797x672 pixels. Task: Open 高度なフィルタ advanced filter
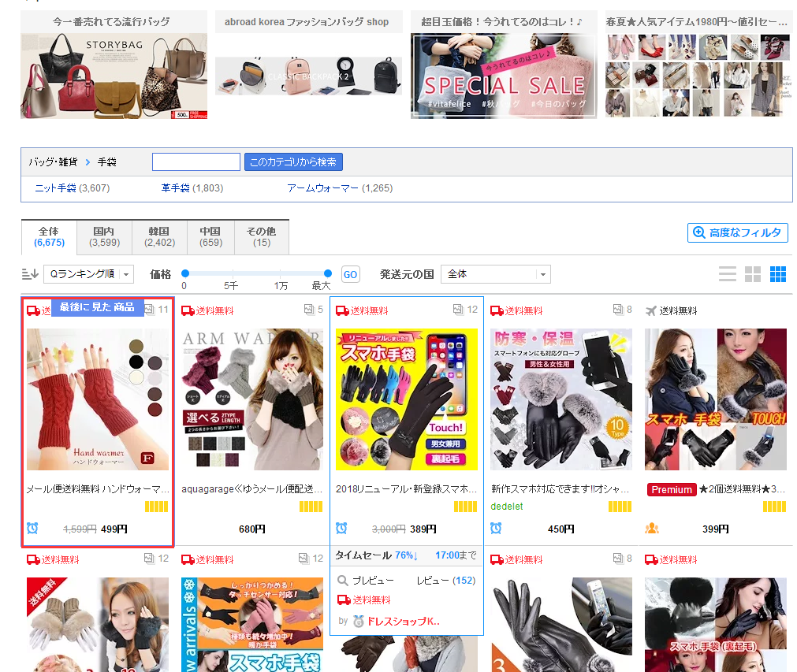coord(738,232)
